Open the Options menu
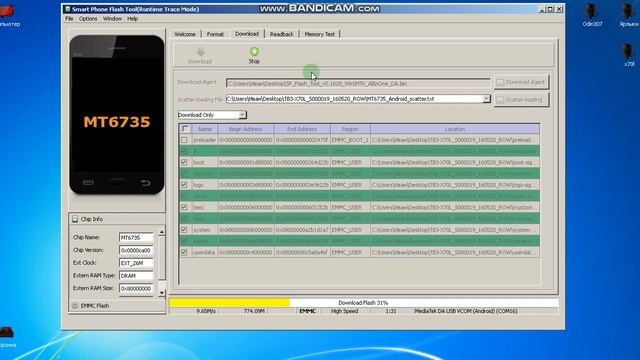 [x=88, y=19]
